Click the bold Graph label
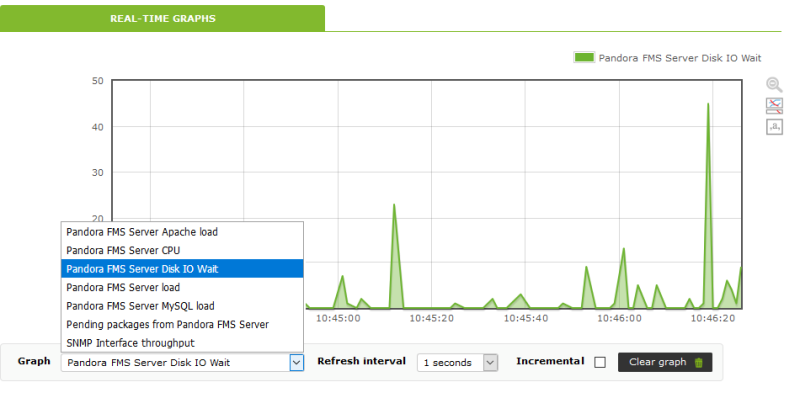Image resolution: width=800 pixels, height=398 pixels. click(x=34, y=361)
